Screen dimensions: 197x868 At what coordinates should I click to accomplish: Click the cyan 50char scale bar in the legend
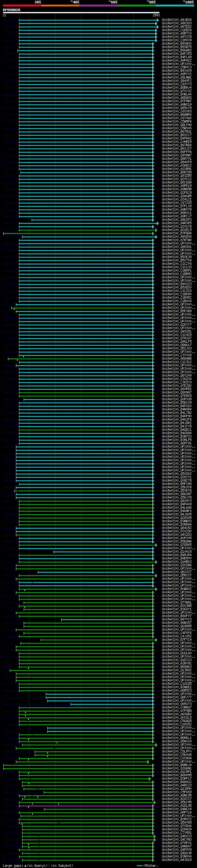[139, 866]
